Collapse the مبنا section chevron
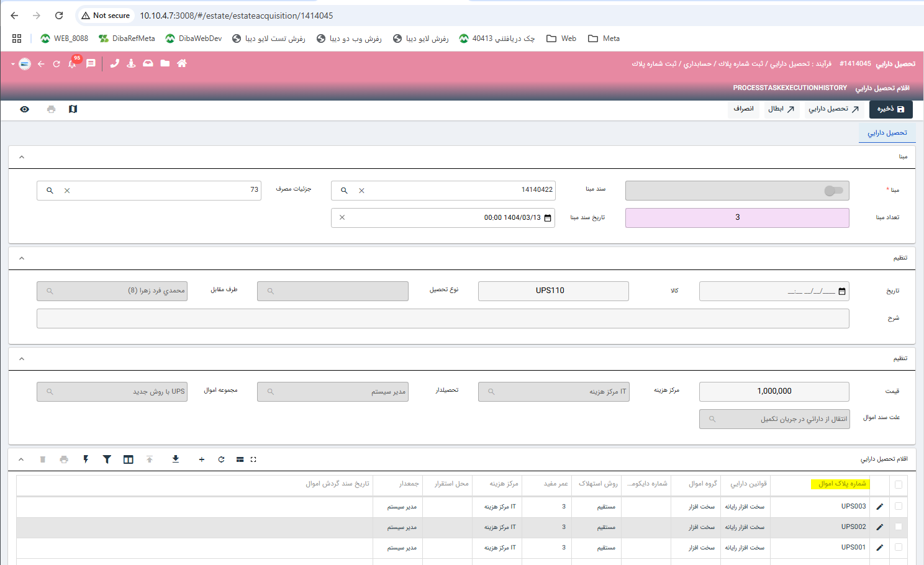This screenshot has width=924, height=565. pos(22,157)
